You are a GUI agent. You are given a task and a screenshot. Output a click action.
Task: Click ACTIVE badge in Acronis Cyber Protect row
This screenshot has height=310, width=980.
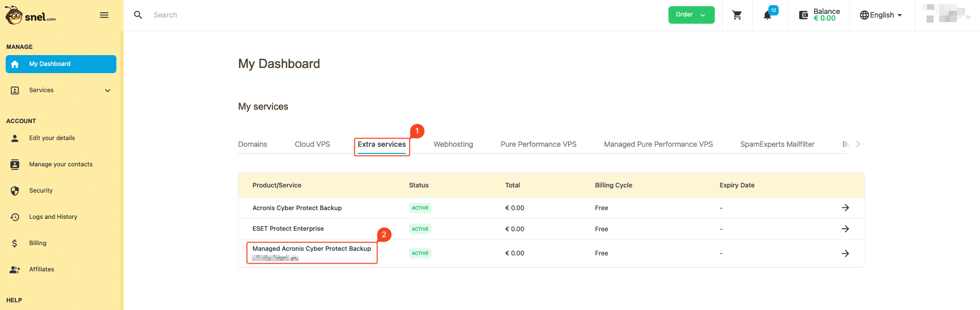420,208
